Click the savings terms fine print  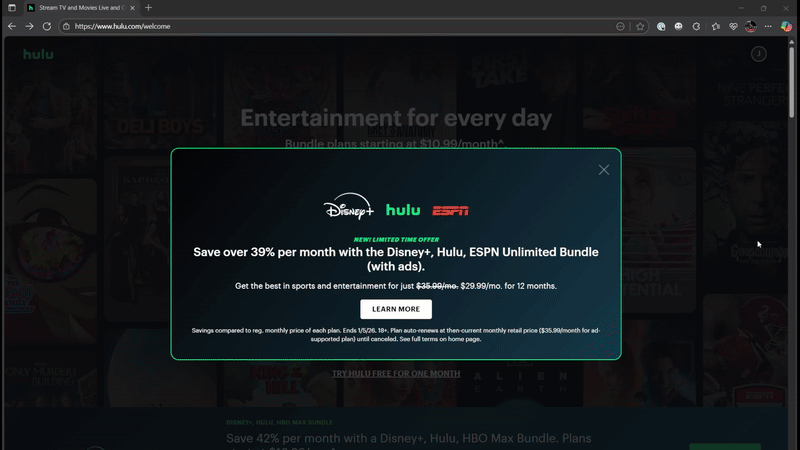396,335
